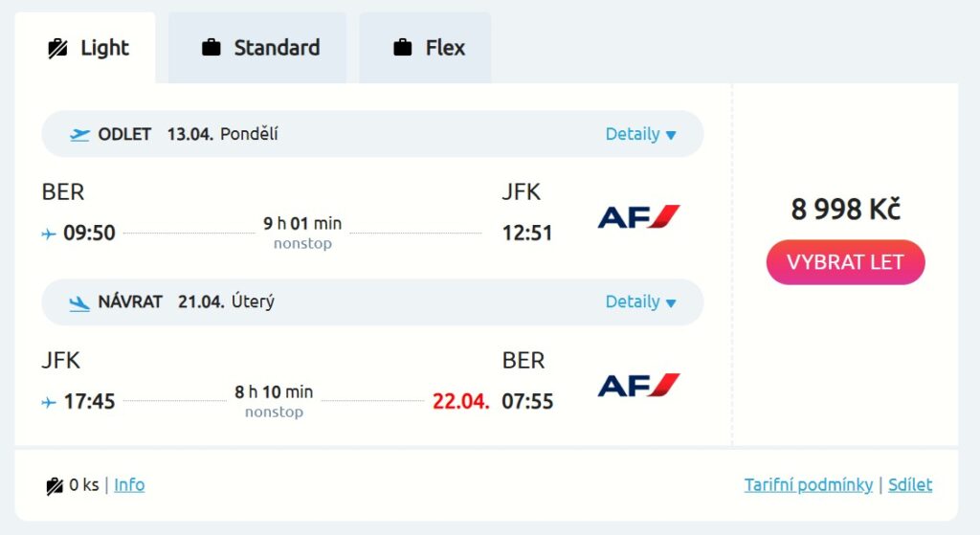980x535 pixels.
Task: Click the suitcase icon on Standard tab
Action: [x=212, y=48]
